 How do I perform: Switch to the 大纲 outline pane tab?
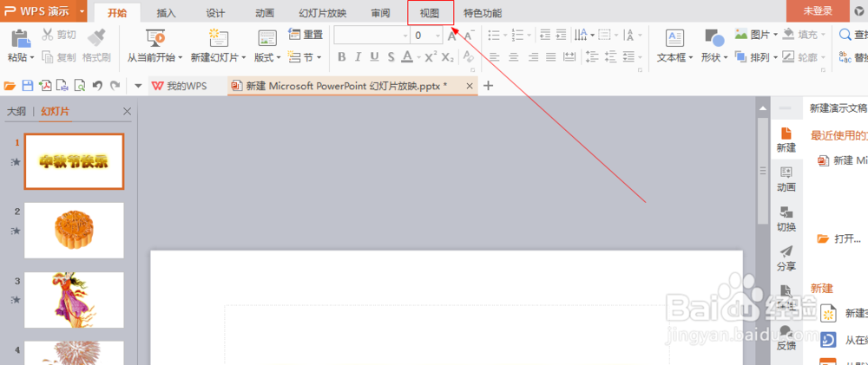click(16, 111)
